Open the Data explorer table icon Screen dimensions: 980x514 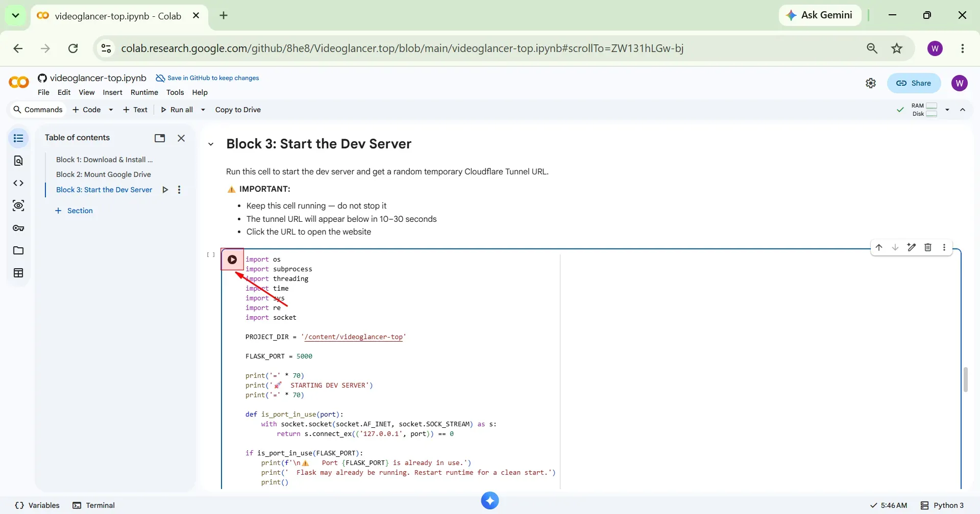18,273
